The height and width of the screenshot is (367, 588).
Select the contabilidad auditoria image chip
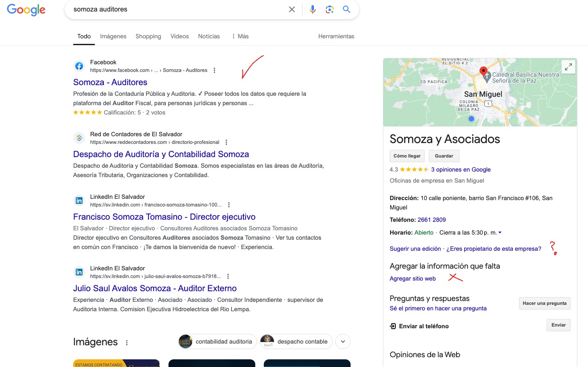217,341
